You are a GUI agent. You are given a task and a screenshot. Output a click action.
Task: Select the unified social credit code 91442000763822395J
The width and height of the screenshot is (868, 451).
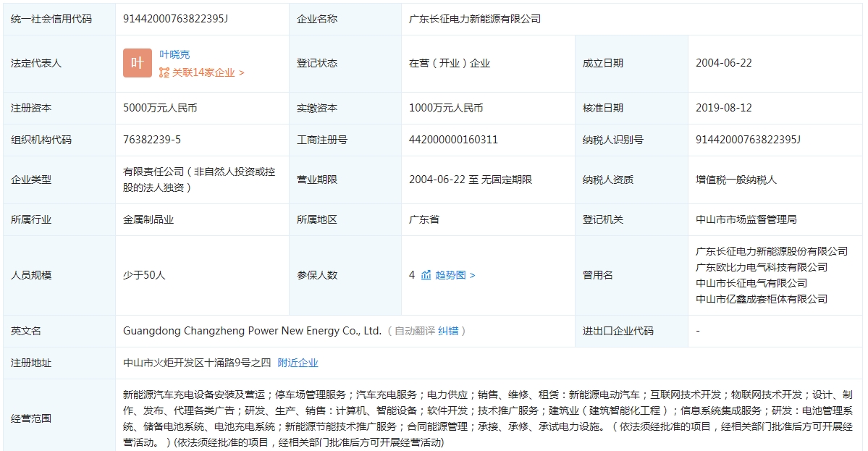[x=176, y=19]
